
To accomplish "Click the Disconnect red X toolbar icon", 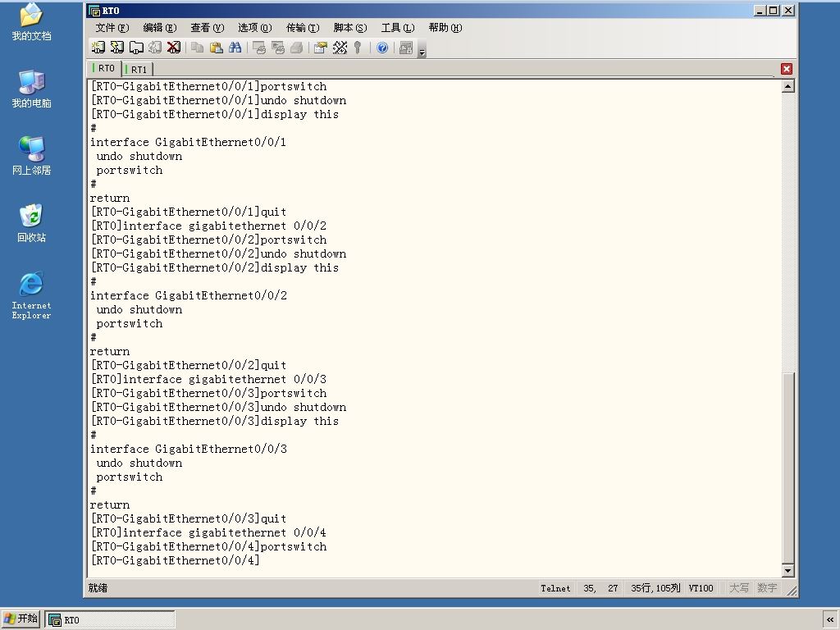I will [174, 48].
